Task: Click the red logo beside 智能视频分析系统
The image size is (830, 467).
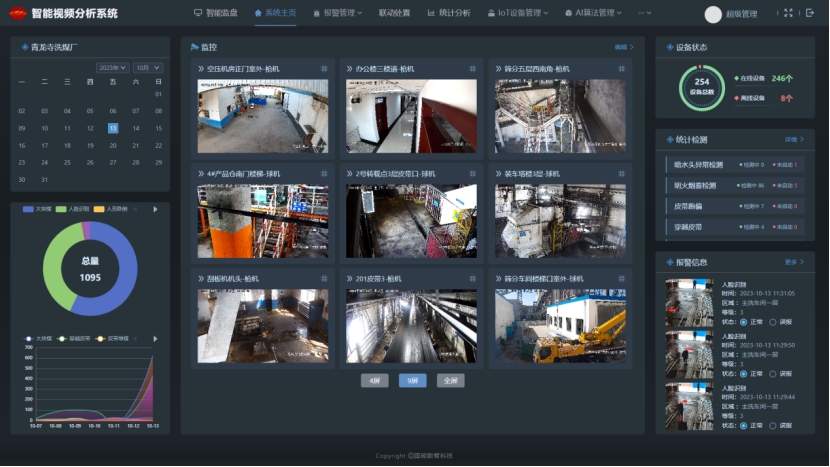Action: [17, 13]
